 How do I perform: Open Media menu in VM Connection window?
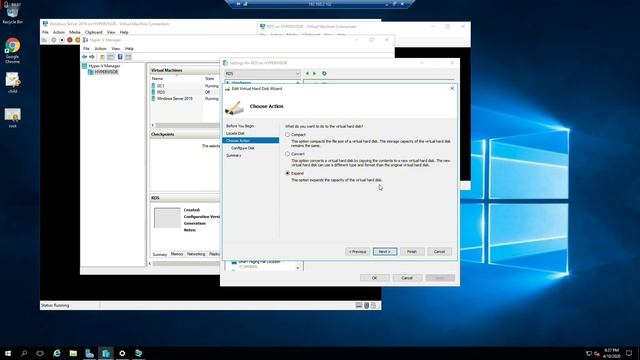click(x=74, y=32)
